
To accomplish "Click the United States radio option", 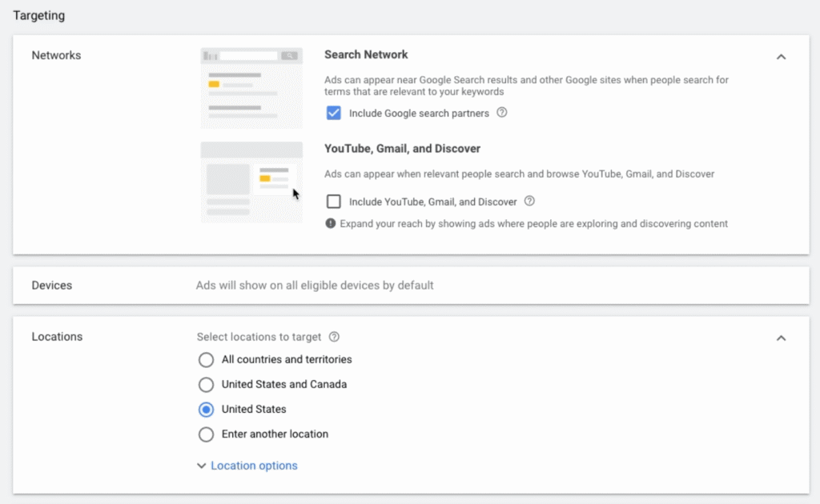I will point(206,410).
